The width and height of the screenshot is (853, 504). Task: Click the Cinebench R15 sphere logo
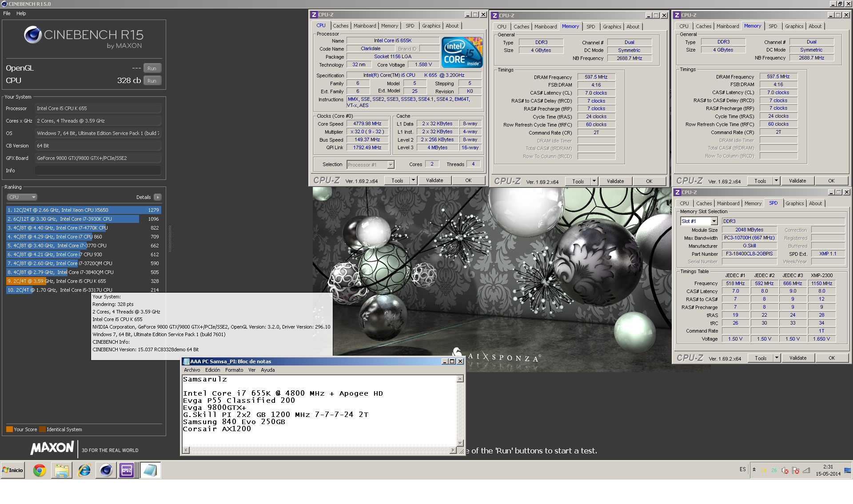[33, 35]
